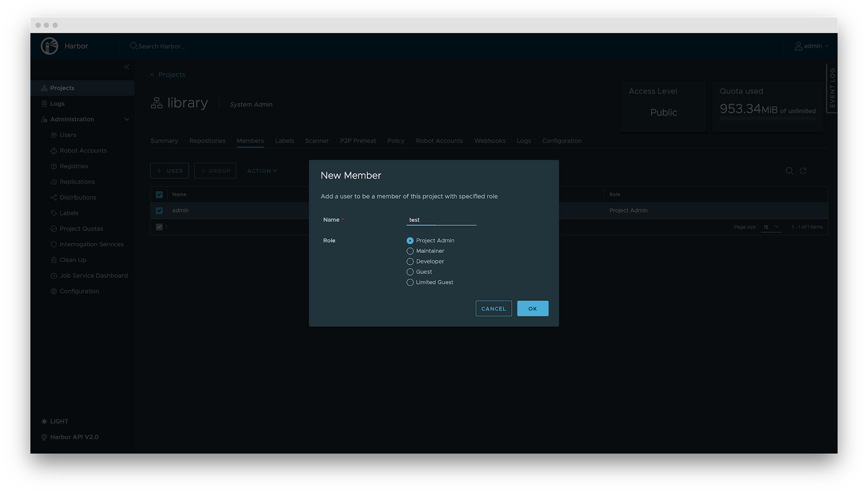
Task: Open the Event Log side panel
Action: pos(832,88)
